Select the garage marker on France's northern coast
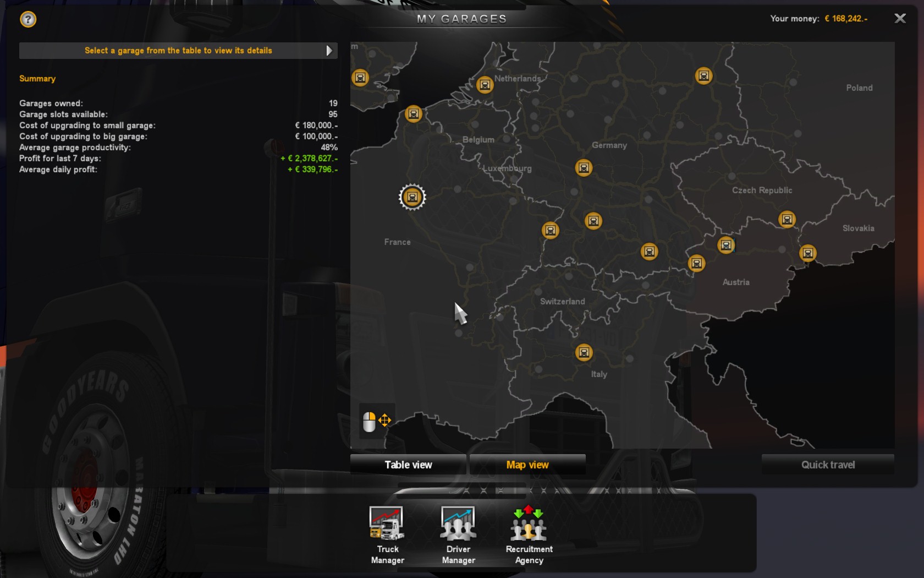 click(414, 114)
